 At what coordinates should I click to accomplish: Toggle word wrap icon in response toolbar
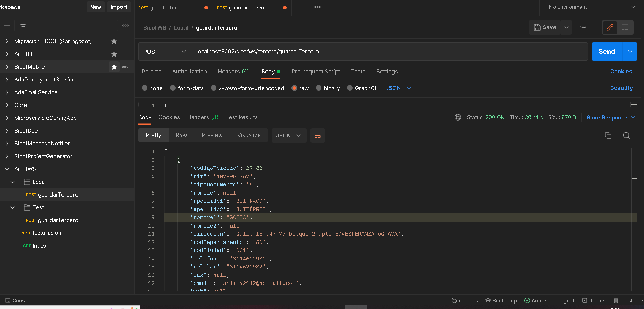(x=317, y=136)
